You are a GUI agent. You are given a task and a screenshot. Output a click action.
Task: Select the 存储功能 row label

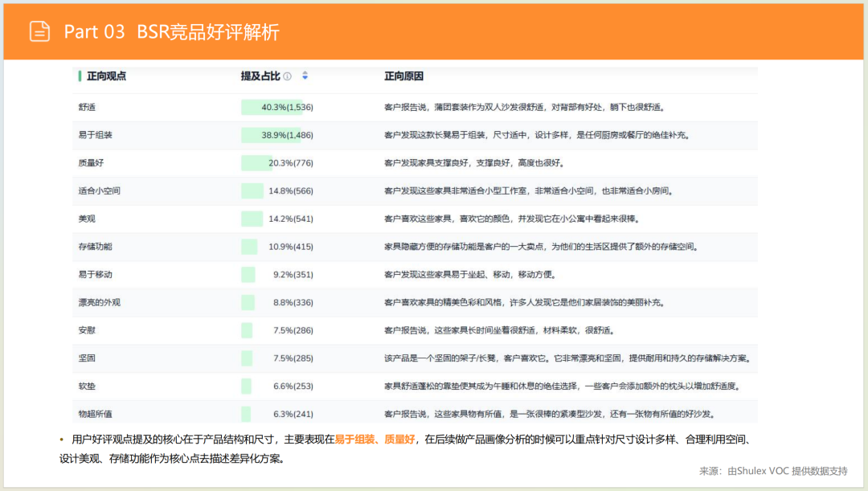pyautogui.click(x=95, y=247)
